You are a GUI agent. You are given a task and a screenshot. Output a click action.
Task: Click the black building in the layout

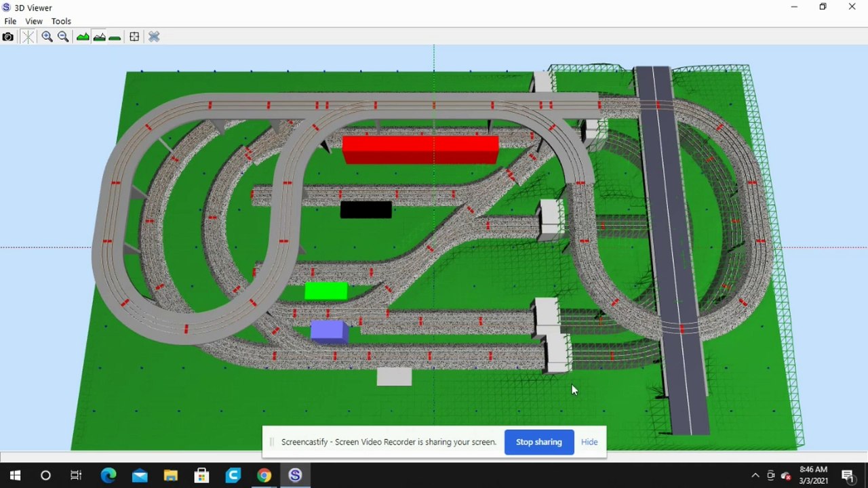click(x=366, y=209)
